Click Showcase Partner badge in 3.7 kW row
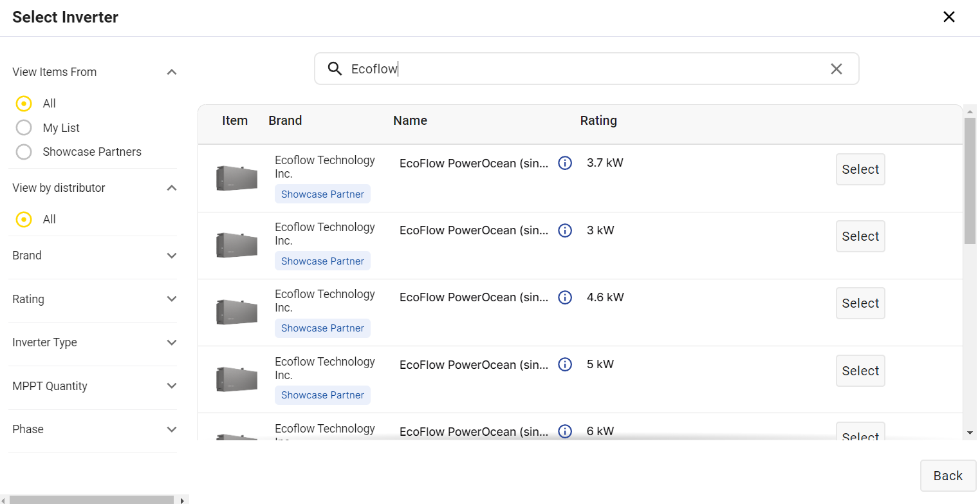 tap(322, 194)
